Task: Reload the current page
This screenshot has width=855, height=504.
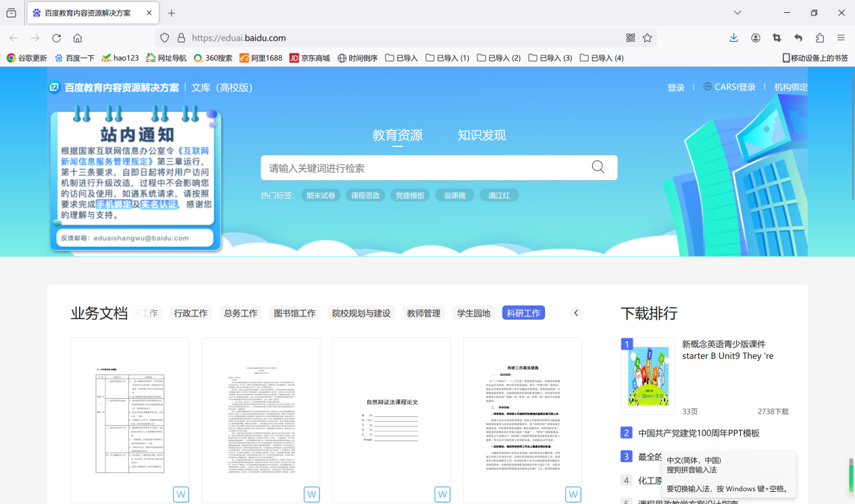Action: pyautogui.click(x=57, y=38)
